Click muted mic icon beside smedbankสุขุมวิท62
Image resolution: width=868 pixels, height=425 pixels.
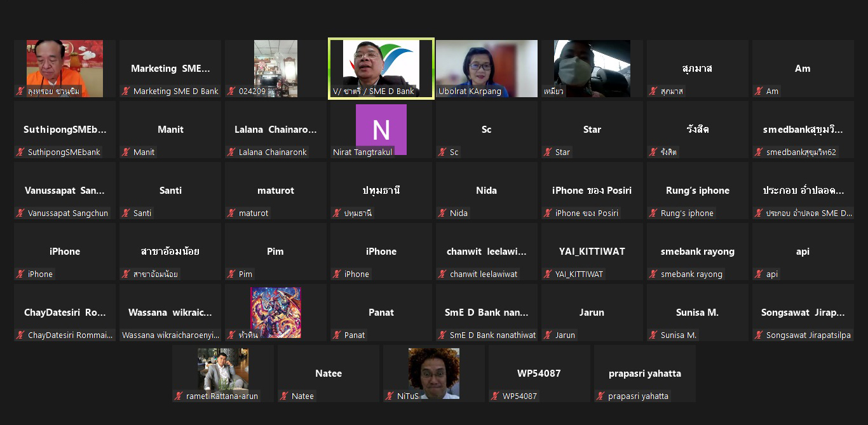pos(759,152)
